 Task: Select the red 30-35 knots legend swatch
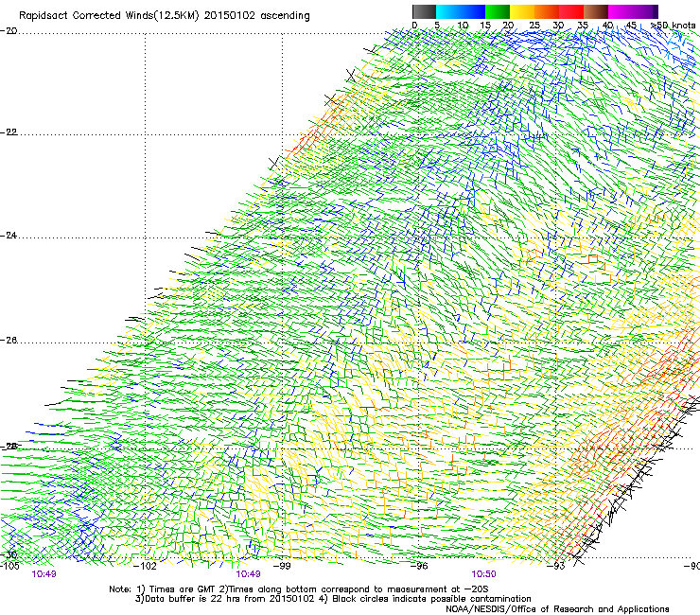pyautogui.click(x=571, y=11)
